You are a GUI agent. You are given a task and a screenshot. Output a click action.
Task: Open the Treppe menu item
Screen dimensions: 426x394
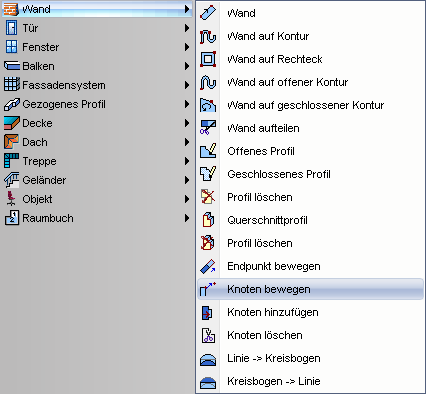point(97,161)
